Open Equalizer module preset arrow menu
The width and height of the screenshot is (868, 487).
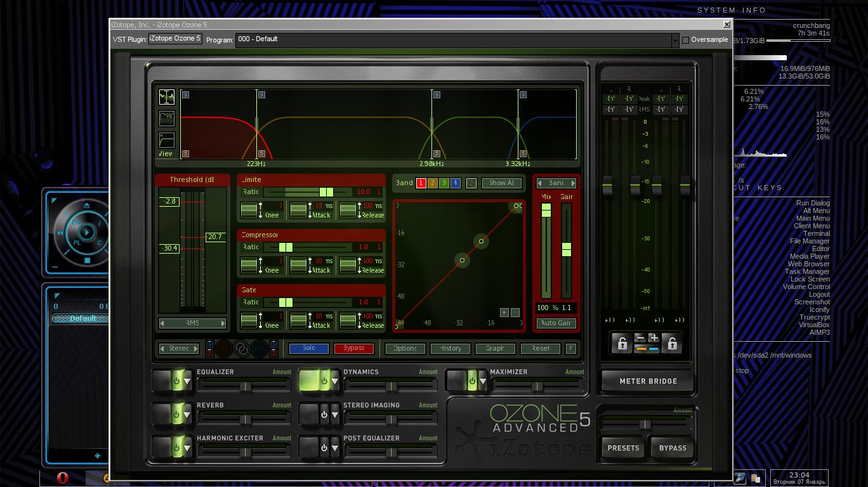click(x=187, y=381)
